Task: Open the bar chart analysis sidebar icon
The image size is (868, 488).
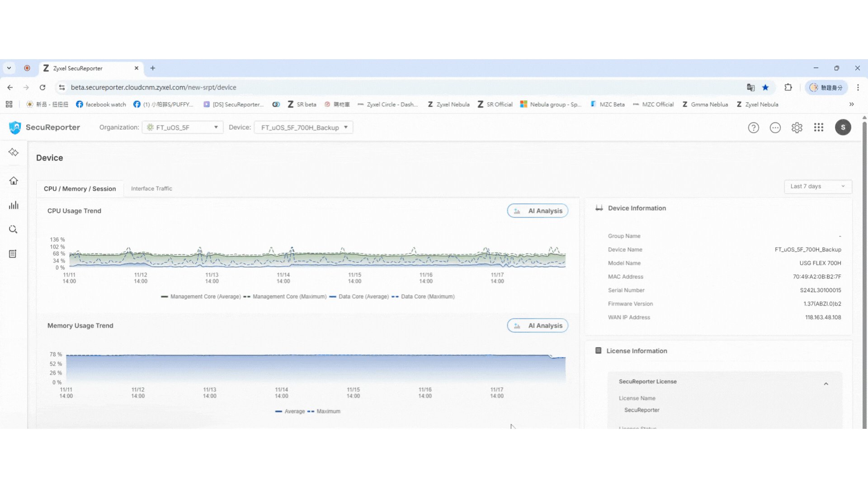Action: pos(14,206)
